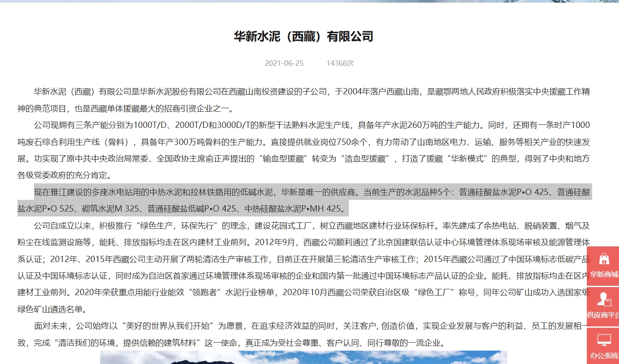Image resolution: width=619 pixels, height=364 pixels.
Task: Click the publish date 2021-06-25
Action: point(284,63)
